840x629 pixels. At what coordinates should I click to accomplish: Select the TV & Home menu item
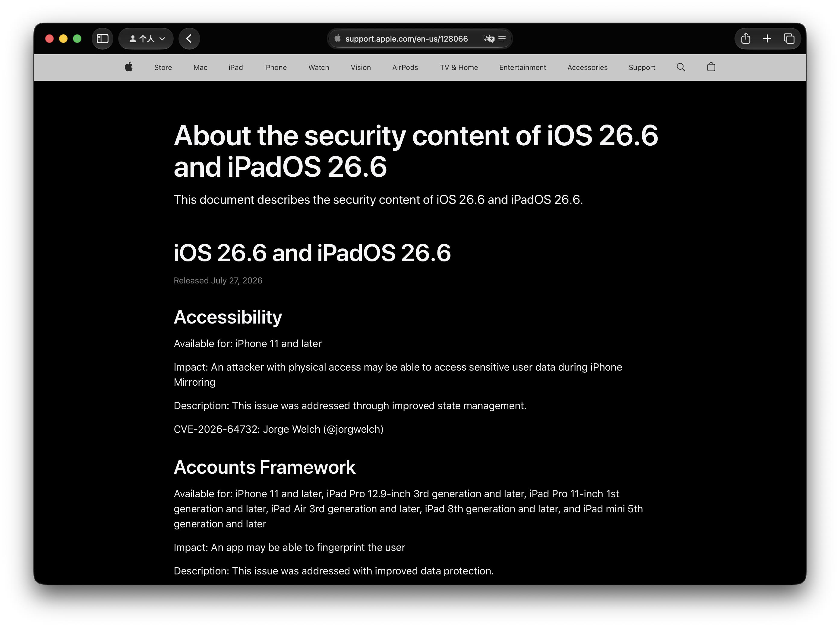459,68
